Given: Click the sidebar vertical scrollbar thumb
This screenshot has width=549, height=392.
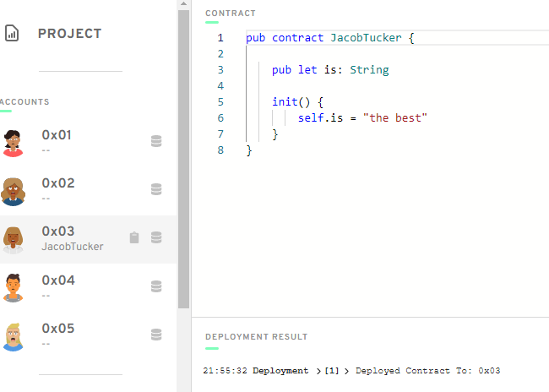Looking at the screenshot, I should click(183, 160).
